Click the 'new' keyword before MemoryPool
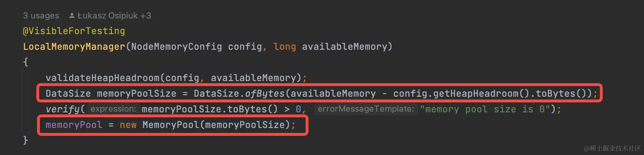Viewport: 644px width, 155px height. coord(128,125)
